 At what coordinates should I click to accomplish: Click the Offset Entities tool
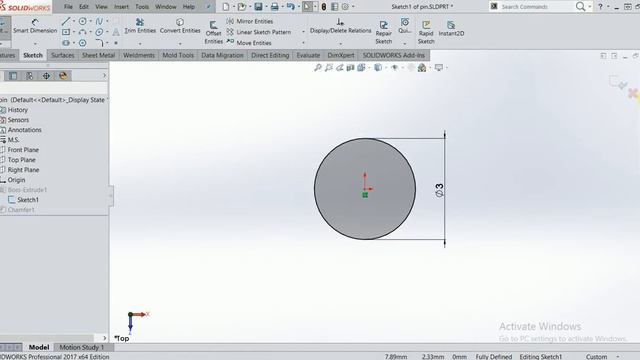213,33
